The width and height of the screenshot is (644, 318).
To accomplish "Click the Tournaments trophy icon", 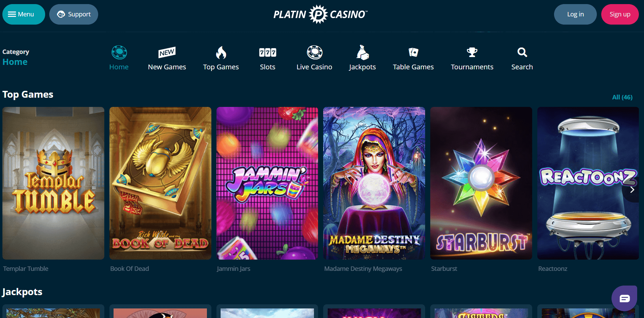I will click(x=472, y=52).
